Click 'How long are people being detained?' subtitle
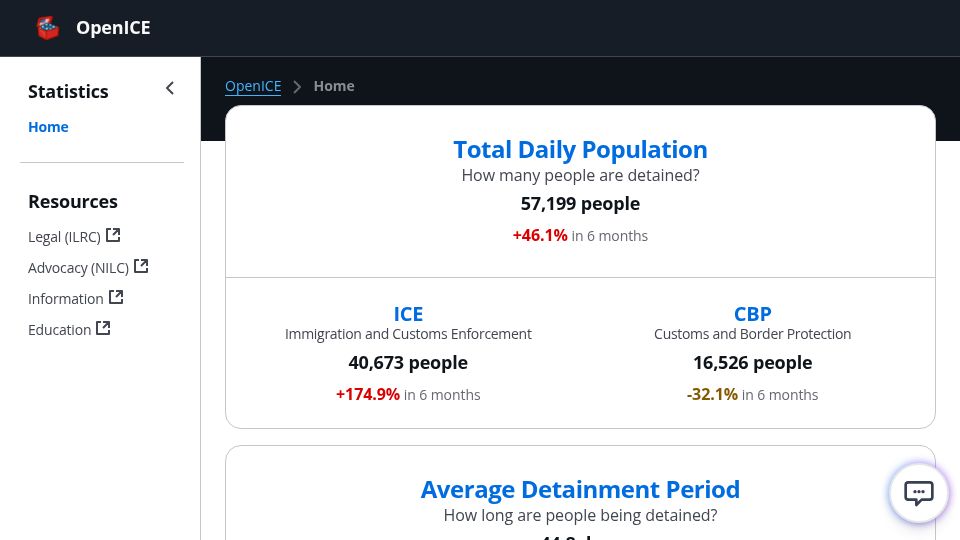Viewport: 960px width, 540px height. pos(580,516)
